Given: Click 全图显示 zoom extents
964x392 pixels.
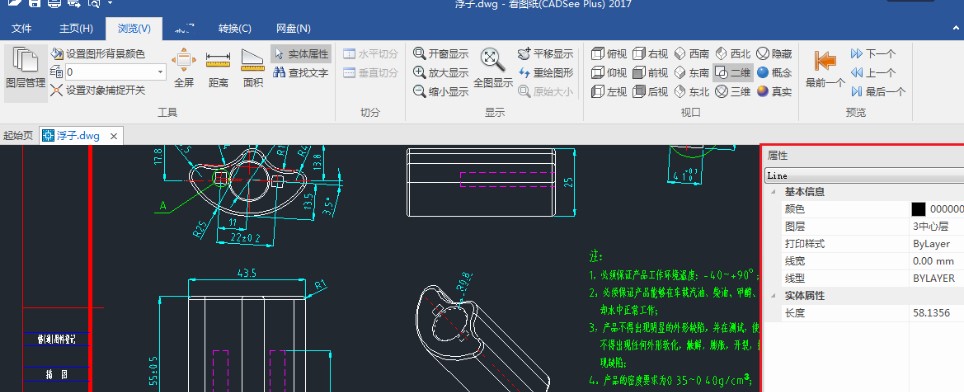Looking at the screenshot, I should 492,68.
